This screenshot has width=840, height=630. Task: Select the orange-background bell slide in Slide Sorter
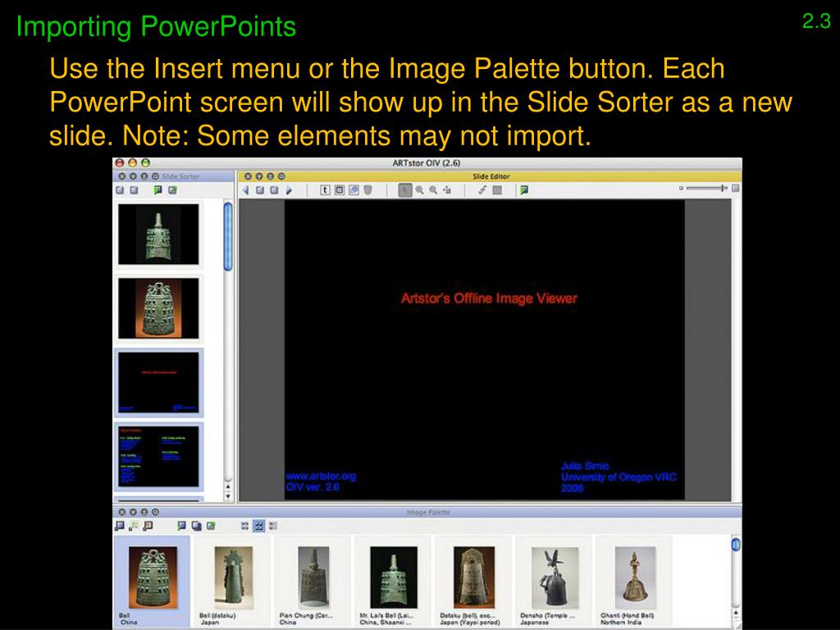coord(158,308)
